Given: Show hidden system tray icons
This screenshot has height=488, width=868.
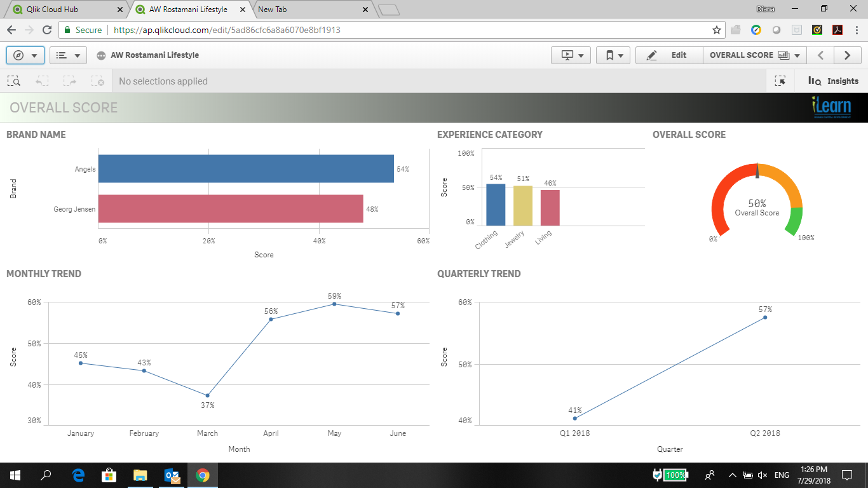Looking at the screenshot, I should pyautogui.click(x=733, y=475).
